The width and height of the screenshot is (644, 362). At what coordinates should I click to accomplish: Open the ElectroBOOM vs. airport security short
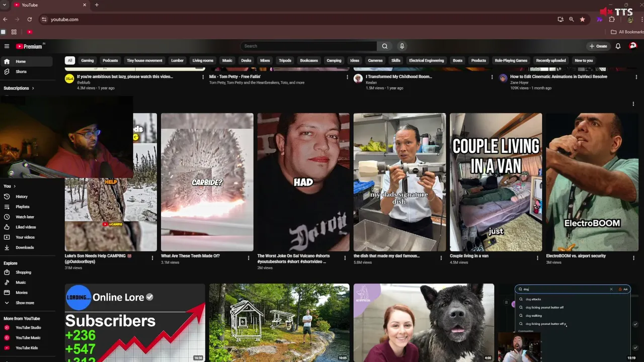(x=592, y=182)
